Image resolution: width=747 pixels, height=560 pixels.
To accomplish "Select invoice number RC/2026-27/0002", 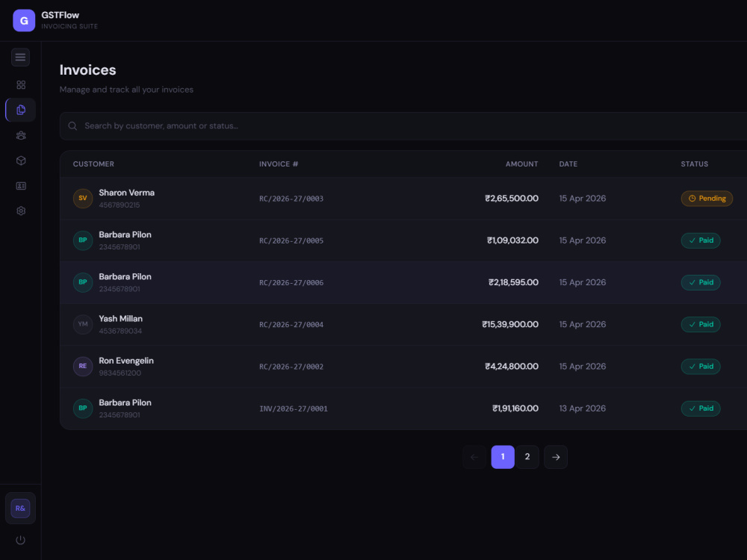I will 291,366.
